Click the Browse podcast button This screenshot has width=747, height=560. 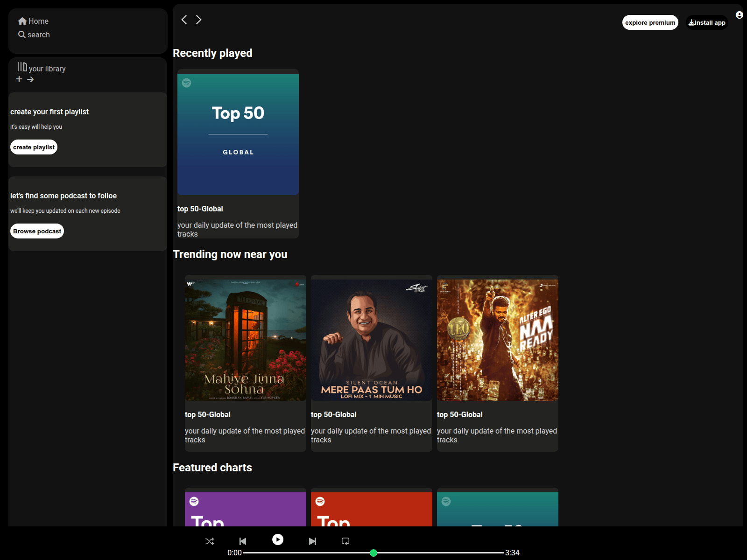[x=37, y=231]
